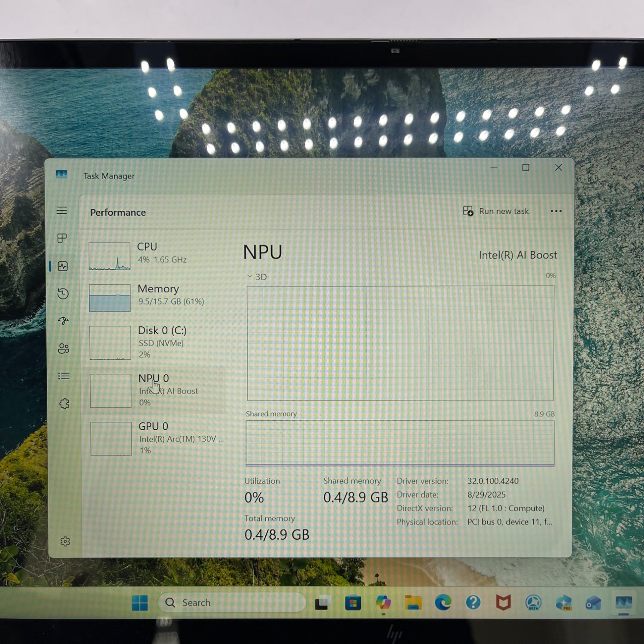Launch Microsoft Edge from the taskbar

443,603
